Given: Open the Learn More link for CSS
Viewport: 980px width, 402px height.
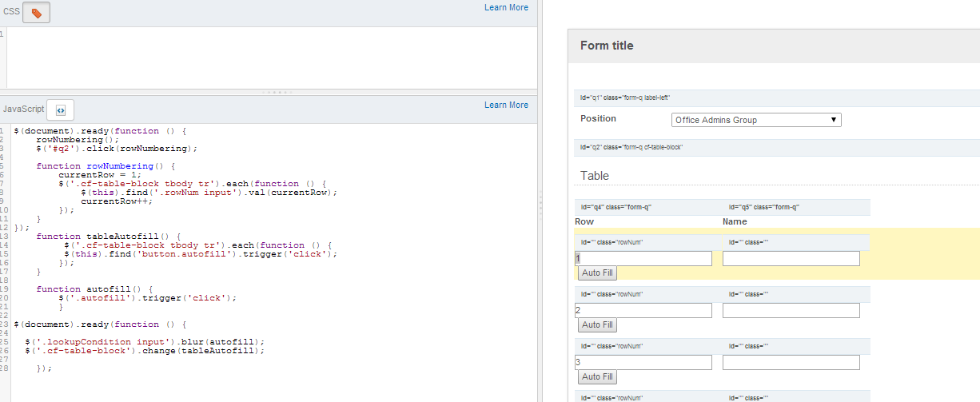Looking at the screenshot, I should pos(506,7).
